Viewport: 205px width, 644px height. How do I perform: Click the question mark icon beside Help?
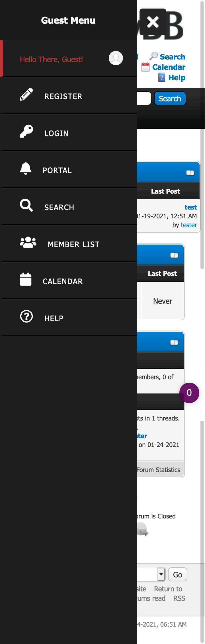26,316
